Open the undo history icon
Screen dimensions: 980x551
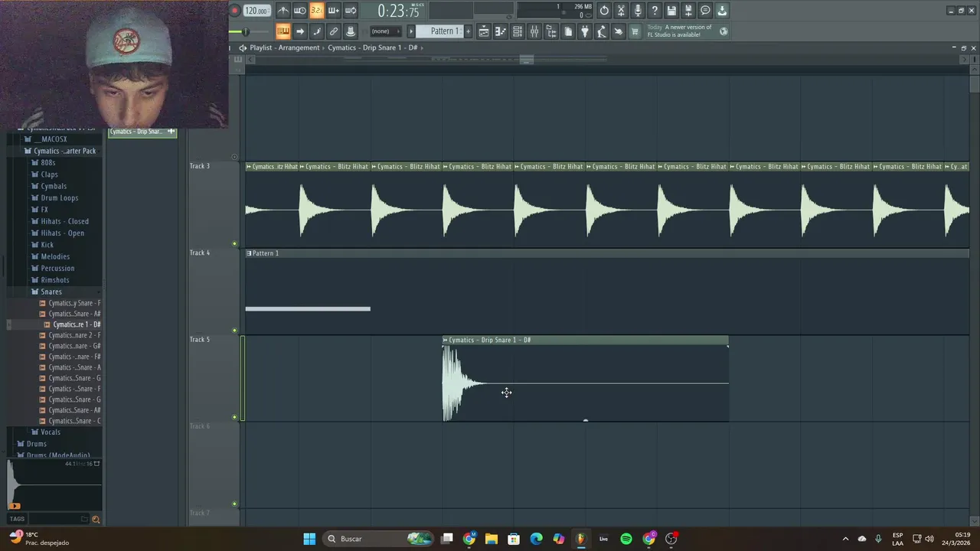(604, 11)
